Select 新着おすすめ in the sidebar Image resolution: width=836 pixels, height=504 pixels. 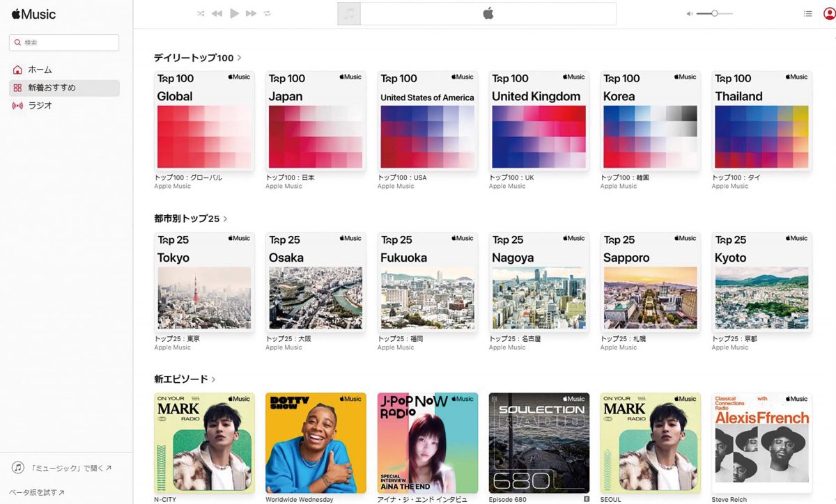point(64,88)
